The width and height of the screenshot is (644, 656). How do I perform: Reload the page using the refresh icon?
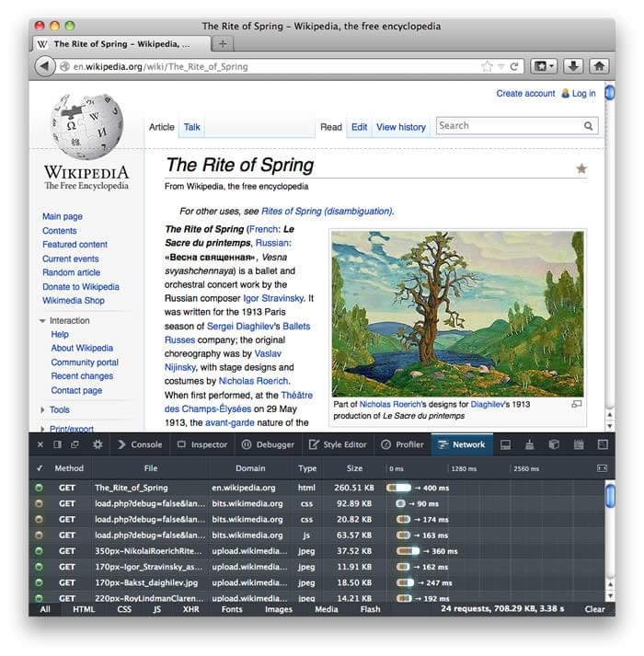tap(515, 66)
